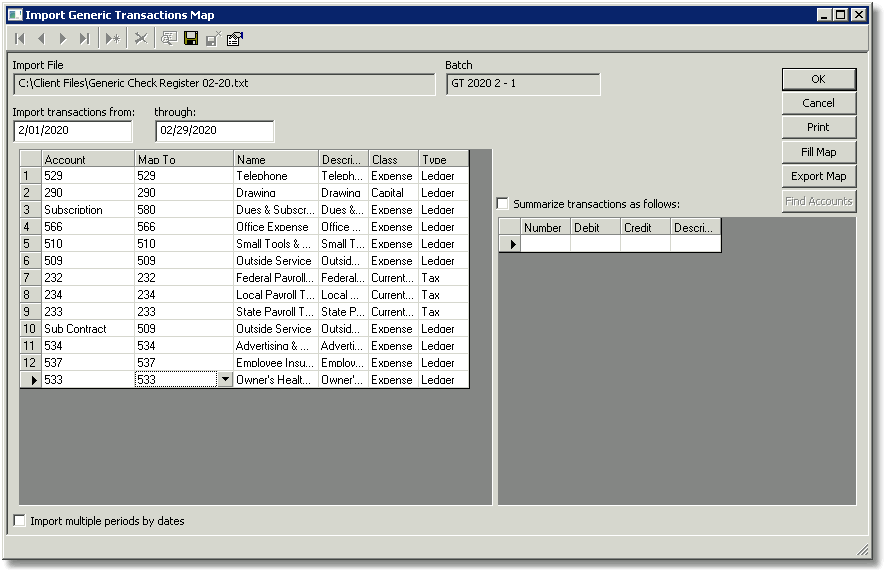This screenshot has width=887, height=574.
Task: Select row 1 using its row header
Action: (31, 176)
